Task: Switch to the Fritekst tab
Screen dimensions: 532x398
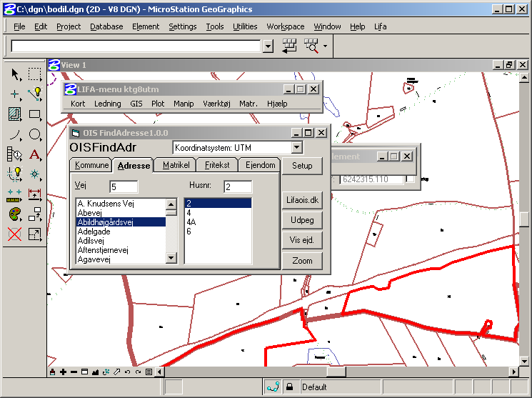Action: coord(217,165)
